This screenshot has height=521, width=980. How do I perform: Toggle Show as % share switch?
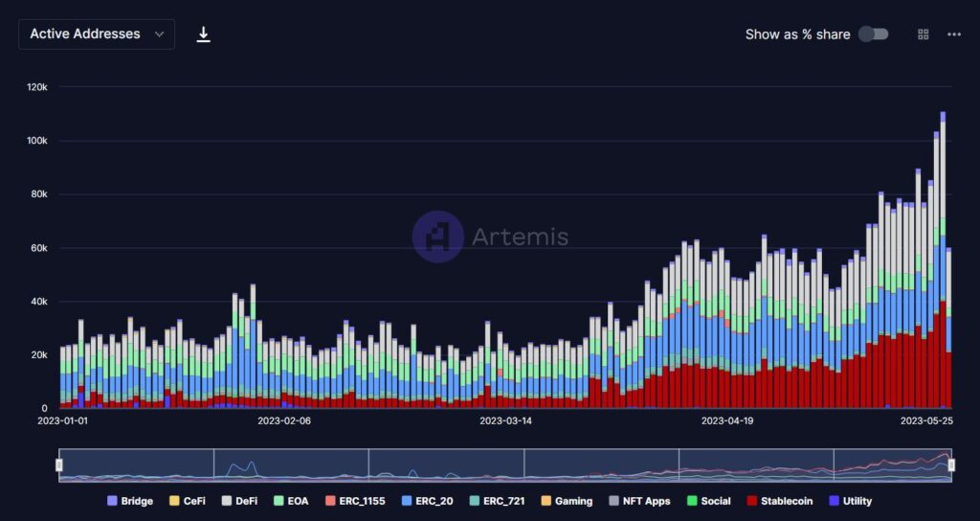[x=873, y=34]
